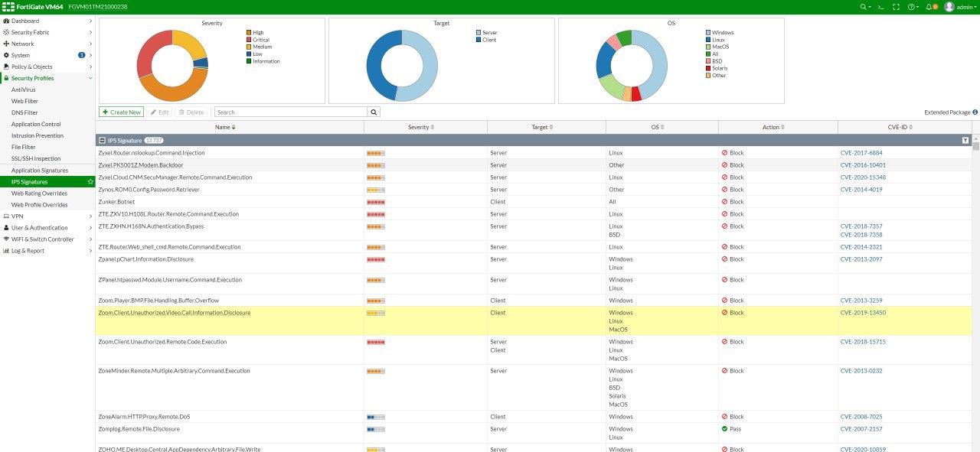
Task: Click the System gear icon in sidebar
Action: [6, 55]
